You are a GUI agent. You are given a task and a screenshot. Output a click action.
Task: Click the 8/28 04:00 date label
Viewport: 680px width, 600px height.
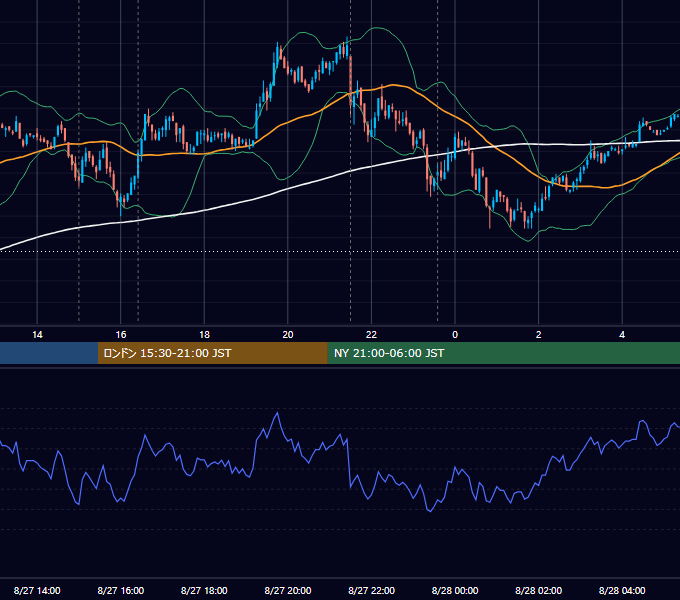622,590
